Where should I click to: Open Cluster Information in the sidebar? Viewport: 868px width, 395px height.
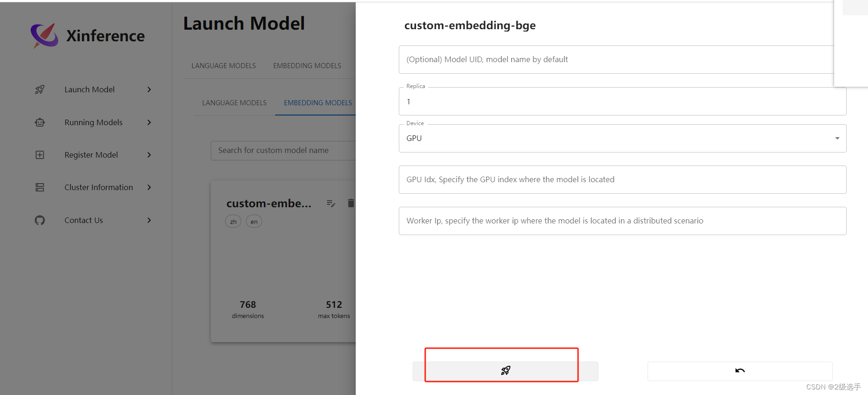[x=99, y=187]
